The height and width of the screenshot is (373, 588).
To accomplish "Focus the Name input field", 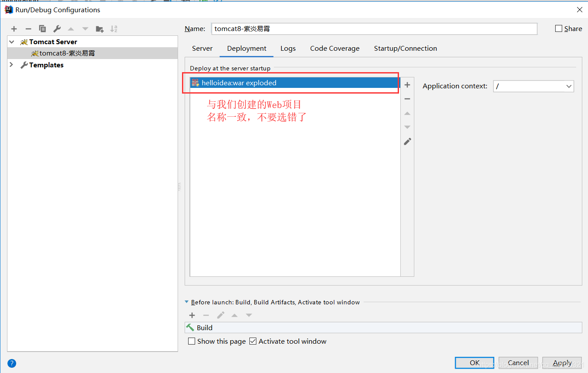I will point(374,29).
